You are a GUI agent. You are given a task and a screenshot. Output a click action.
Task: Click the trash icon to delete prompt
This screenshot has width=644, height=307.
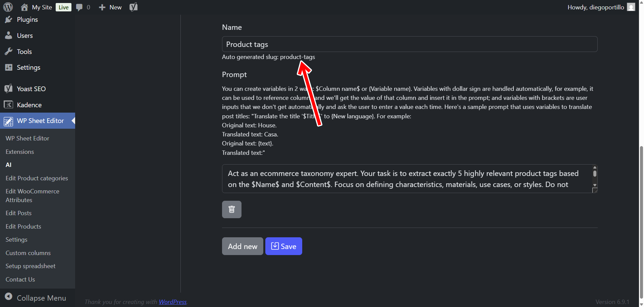click(231, 209)
